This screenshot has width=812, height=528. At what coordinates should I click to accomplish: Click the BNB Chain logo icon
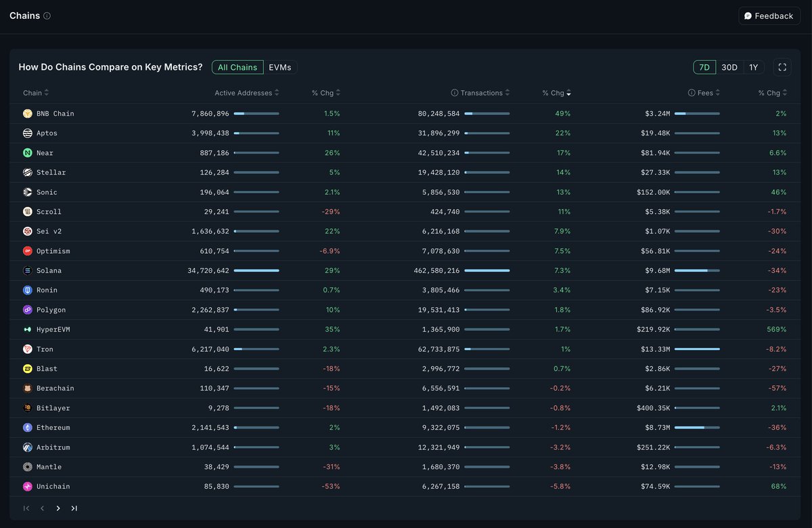click(28, 114)
